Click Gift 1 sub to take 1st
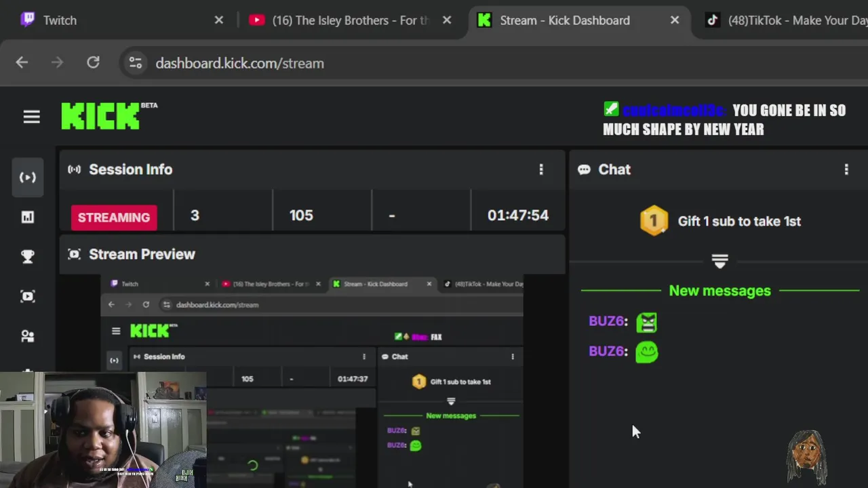 (739, 221)
